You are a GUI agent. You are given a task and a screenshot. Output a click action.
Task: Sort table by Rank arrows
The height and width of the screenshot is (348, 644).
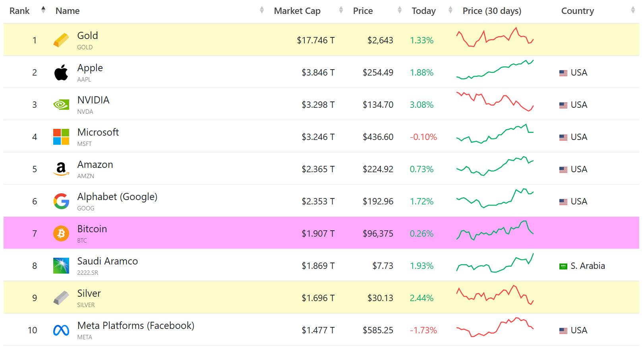click(43, 10)
